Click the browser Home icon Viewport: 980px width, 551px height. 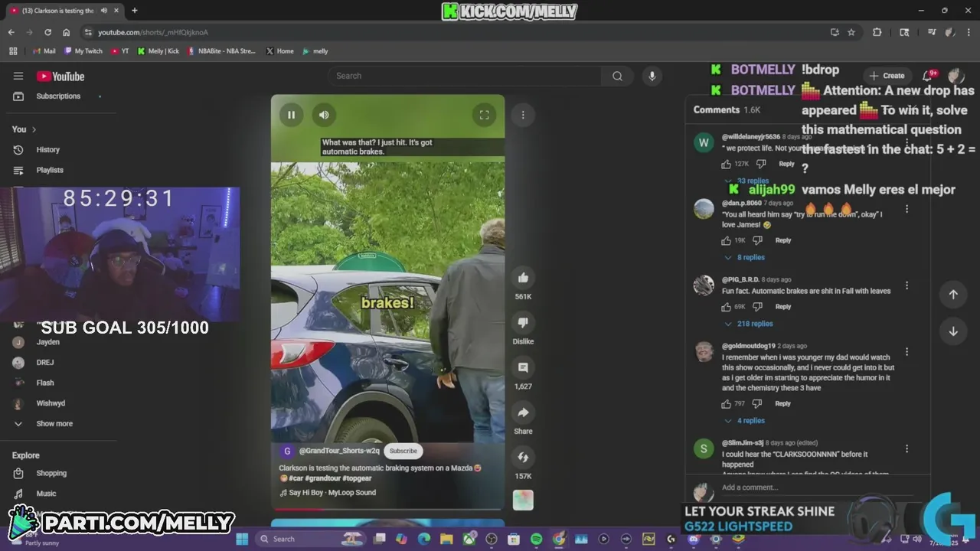(66, 32)
